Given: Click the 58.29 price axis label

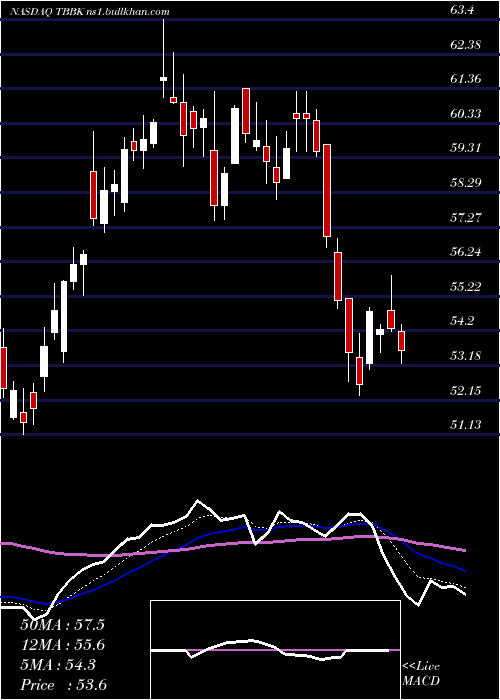Looking at the screenshot, I should (x=466, y=183).
